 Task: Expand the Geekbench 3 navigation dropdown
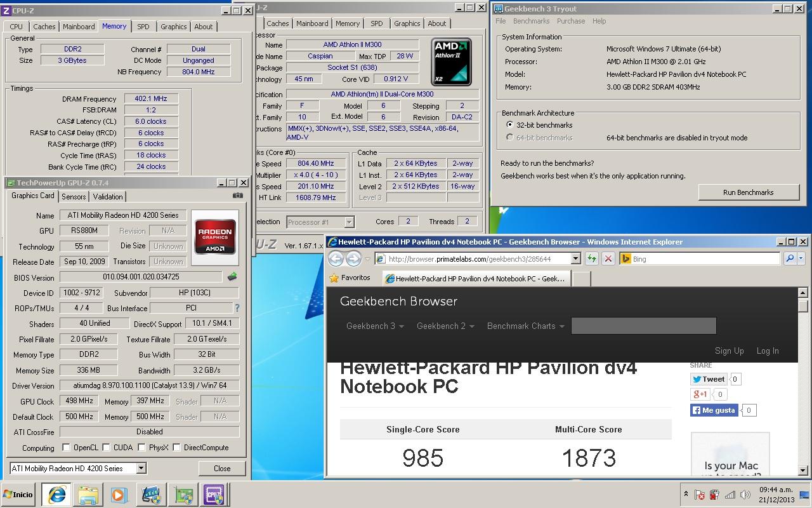coord(375,326)
